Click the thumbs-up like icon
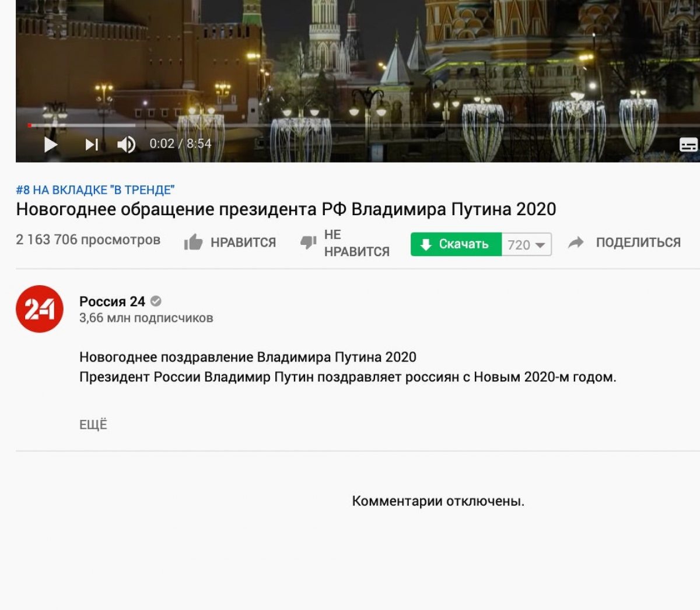Viewport: 700px width, 610px height. point(193,242)
